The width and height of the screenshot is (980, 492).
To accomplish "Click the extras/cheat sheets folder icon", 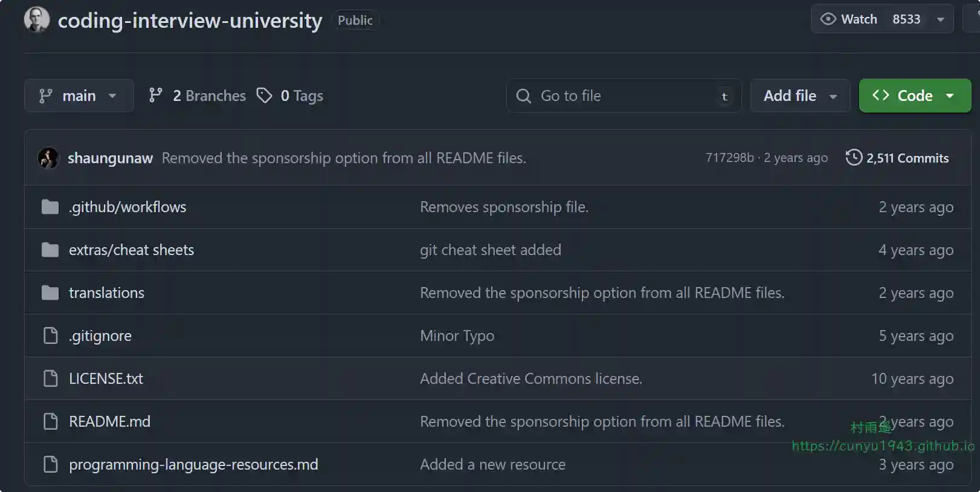I will point(50,250).
